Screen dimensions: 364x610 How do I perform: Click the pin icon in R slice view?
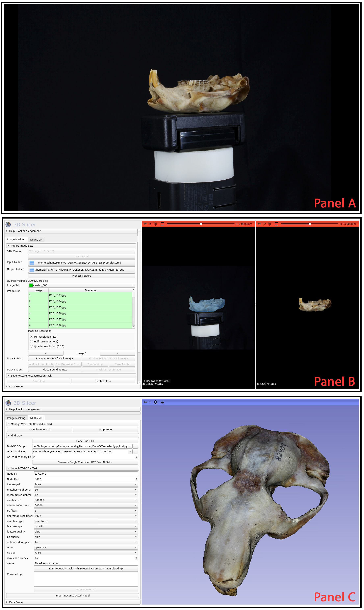click(145, 224)
